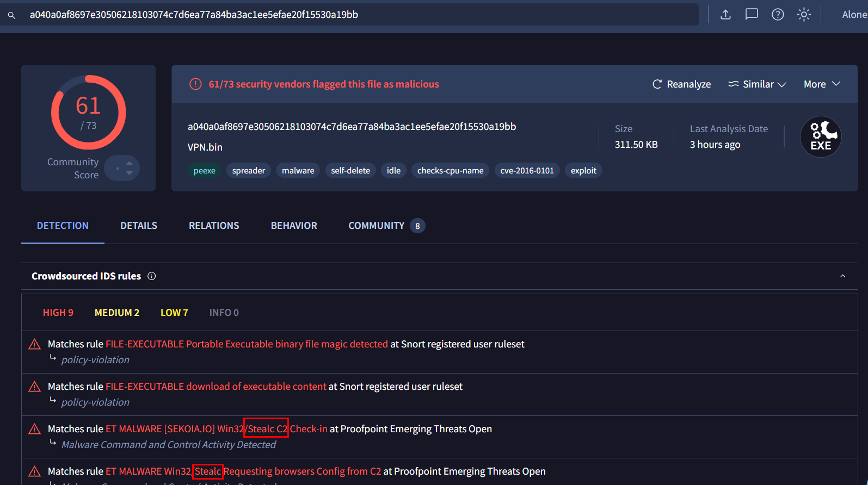Open the Similar dropdown
The height and width of the screenshot is (485, 868).
pos(757,84)
